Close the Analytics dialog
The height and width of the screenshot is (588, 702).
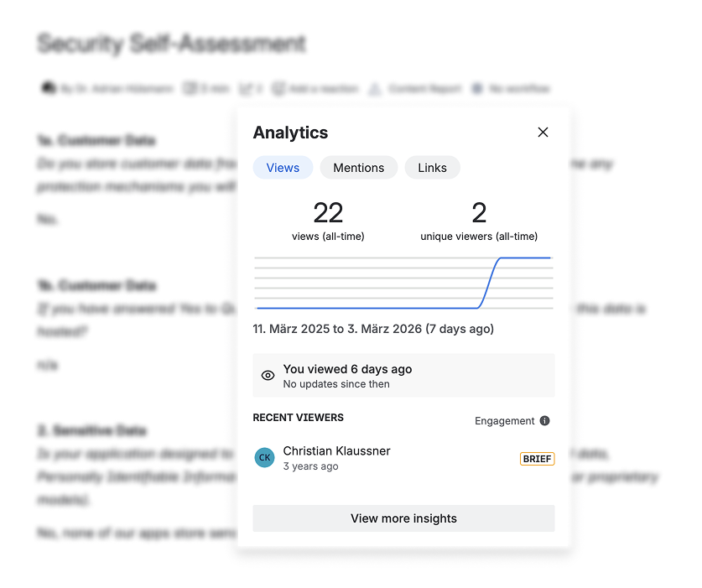point(543,132)
